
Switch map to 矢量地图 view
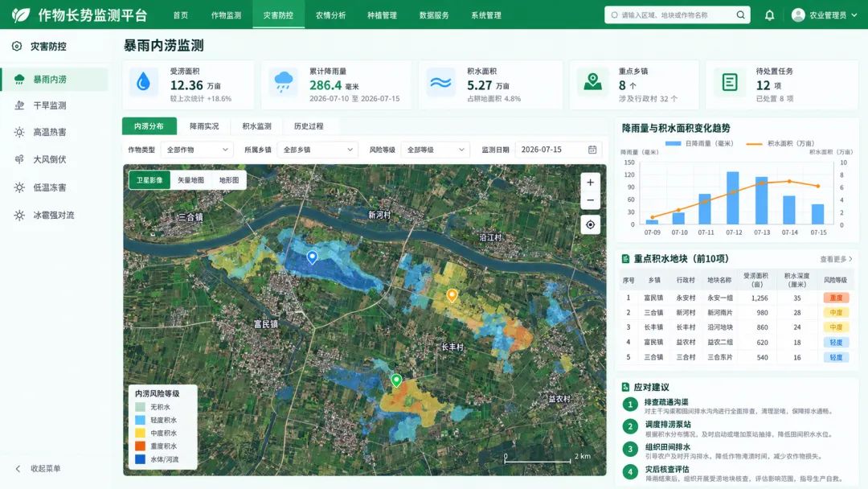pyautogui.click(x=190, y=180)
